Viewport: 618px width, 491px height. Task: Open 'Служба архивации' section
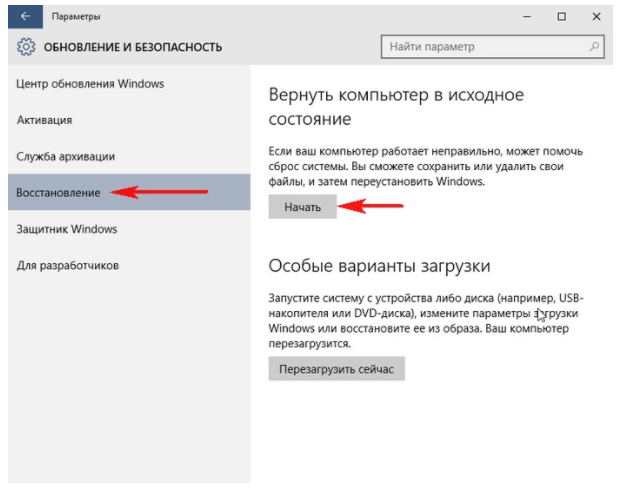(129, 156)
